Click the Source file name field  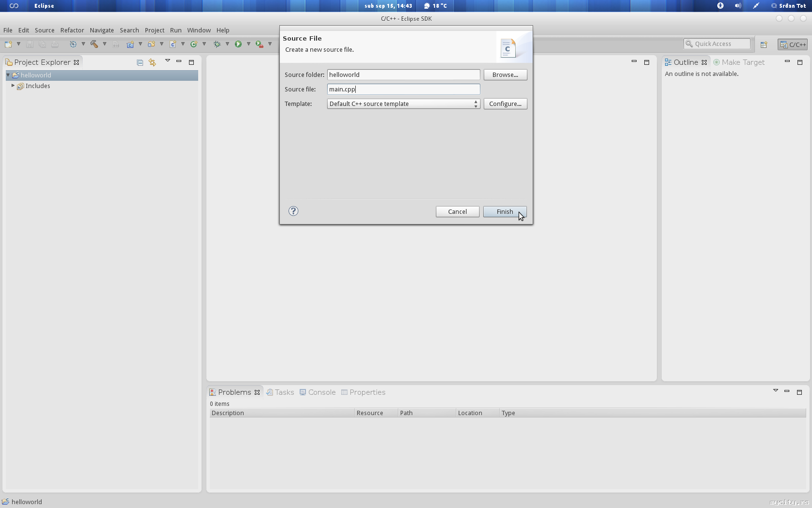404,89
